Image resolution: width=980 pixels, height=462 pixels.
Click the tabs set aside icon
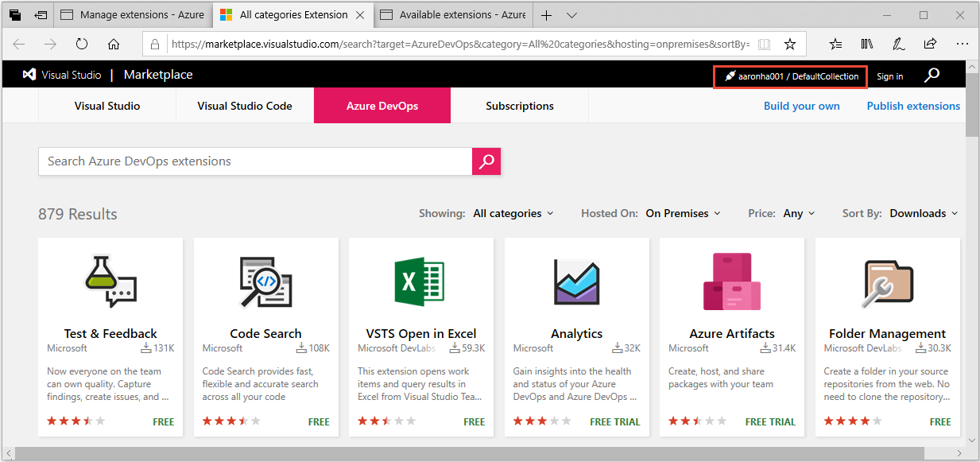[x=15, y=15]
